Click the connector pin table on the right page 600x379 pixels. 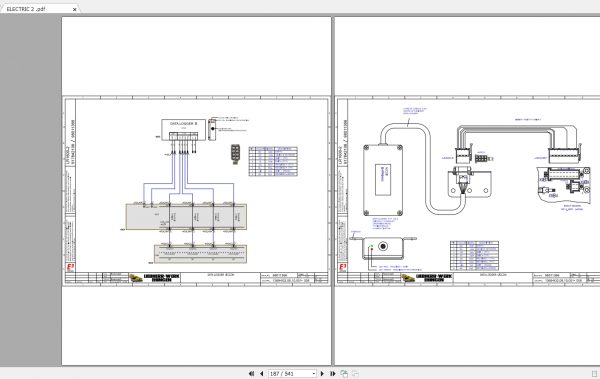(474, 256)
